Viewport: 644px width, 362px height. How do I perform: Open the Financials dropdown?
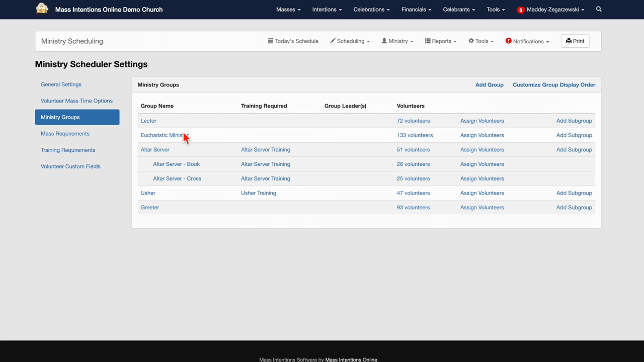click(x=416, y=10)
